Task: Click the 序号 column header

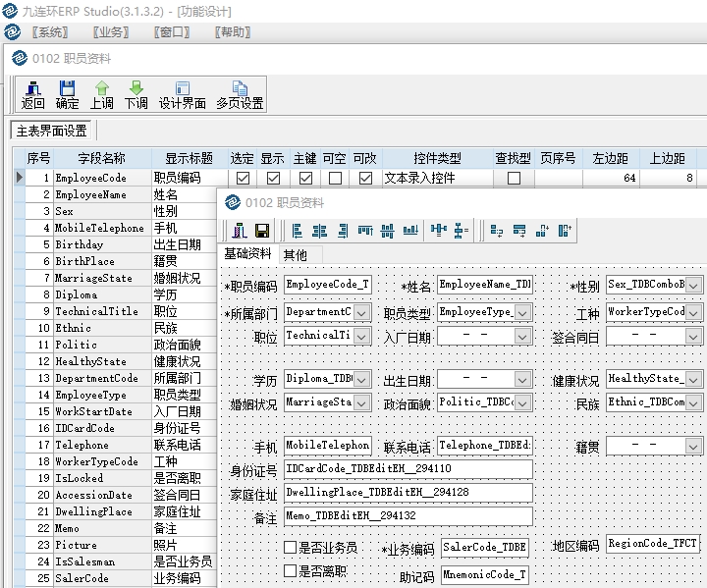Action: click(38, 158)
